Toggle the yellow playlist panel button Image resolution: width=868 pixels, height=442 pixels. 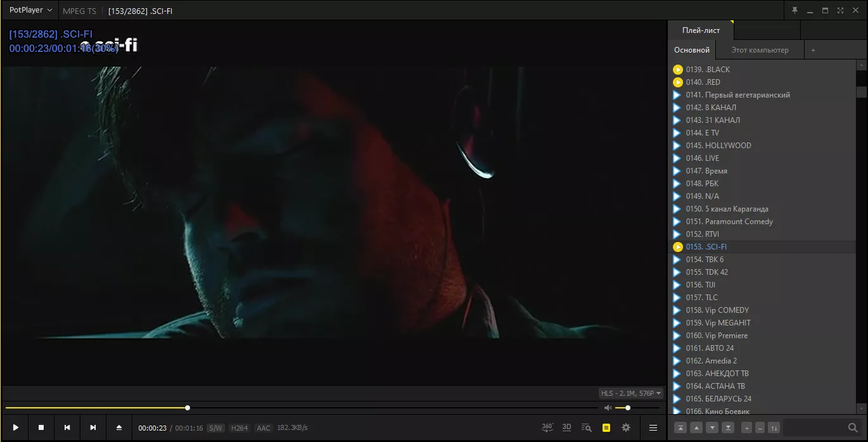click(x=606, y=427)
